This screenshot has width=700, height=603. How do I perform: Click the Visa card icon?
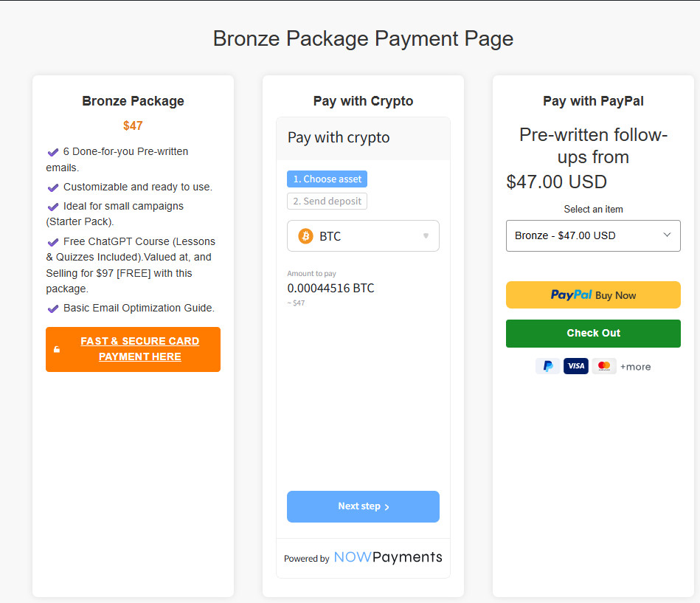(x=575, y=366)
